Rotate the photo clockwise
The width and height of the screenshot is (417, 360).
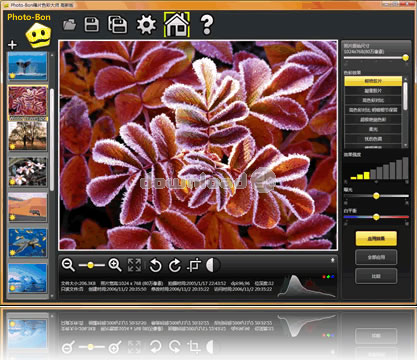(x=174, y=266)
